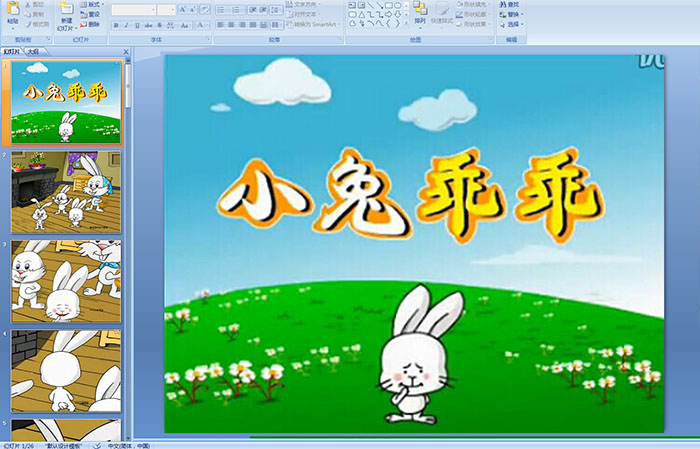Activate the Format Painter (格式刷)

(x=38, y=24)
